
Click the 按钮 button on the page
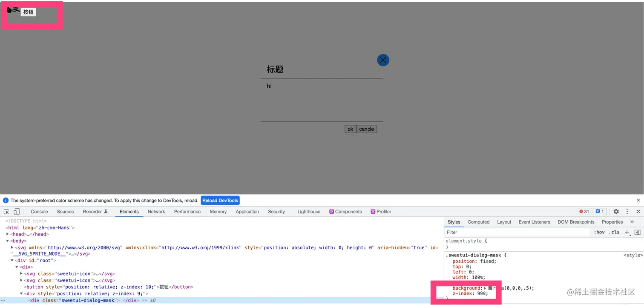coord(29,12)
